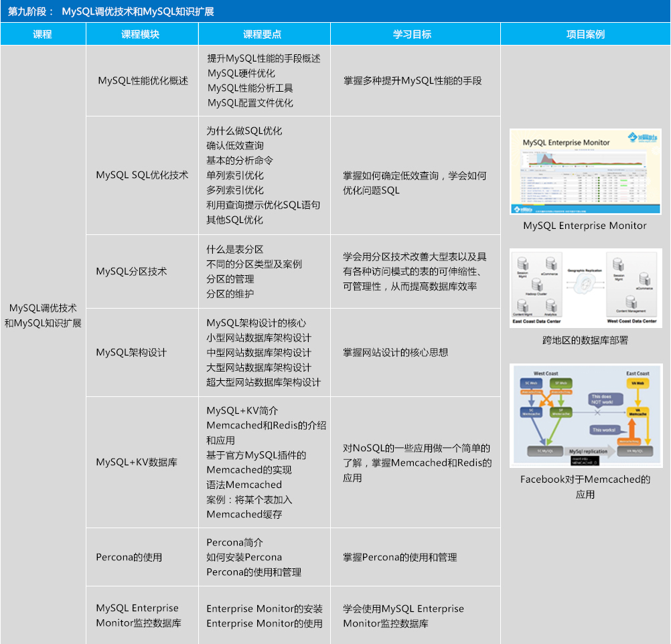Image resolution: width=671 pixels, height=644 pixels.
Task: Click the 基本的分析命令 key point
Action: coord(240,161)
